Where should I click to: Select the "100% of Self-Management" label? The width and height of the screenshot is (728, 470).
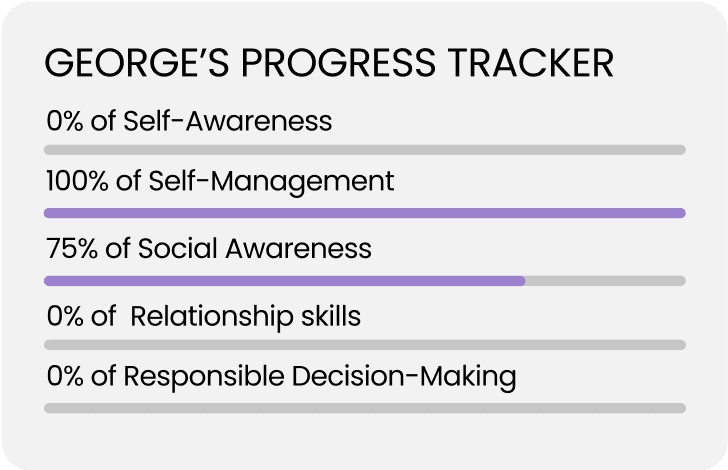coord(220,182)
